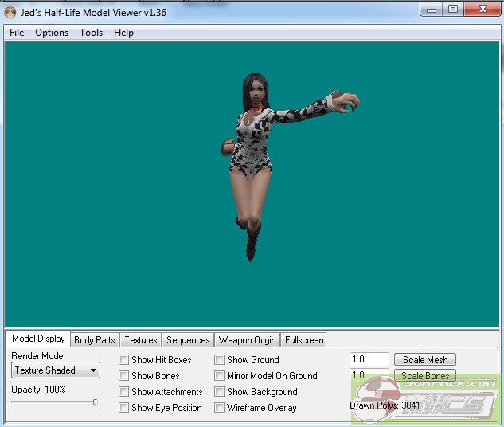Enable the Show Hit Boxes checkbox
504x427 pixels.
[123, 360]
